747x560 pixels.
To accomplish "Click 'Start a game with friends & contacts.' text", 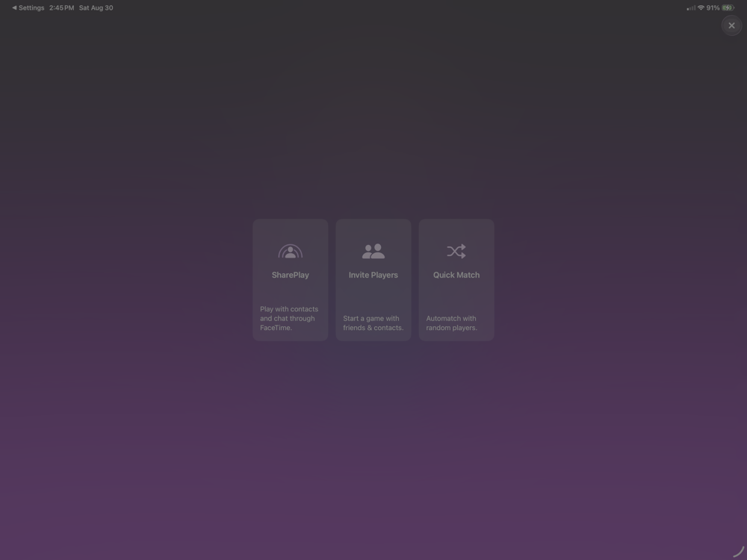I will point(373,323).
